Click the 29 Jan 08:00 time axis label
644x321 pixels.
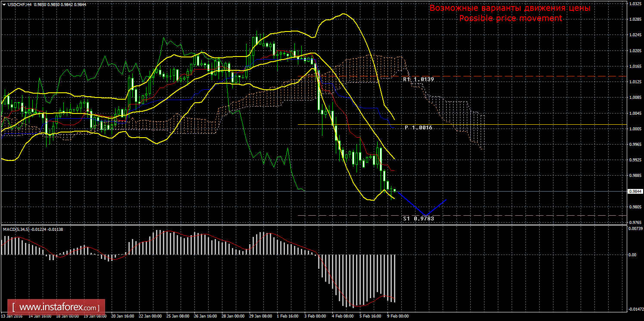(x=259, y=316)
